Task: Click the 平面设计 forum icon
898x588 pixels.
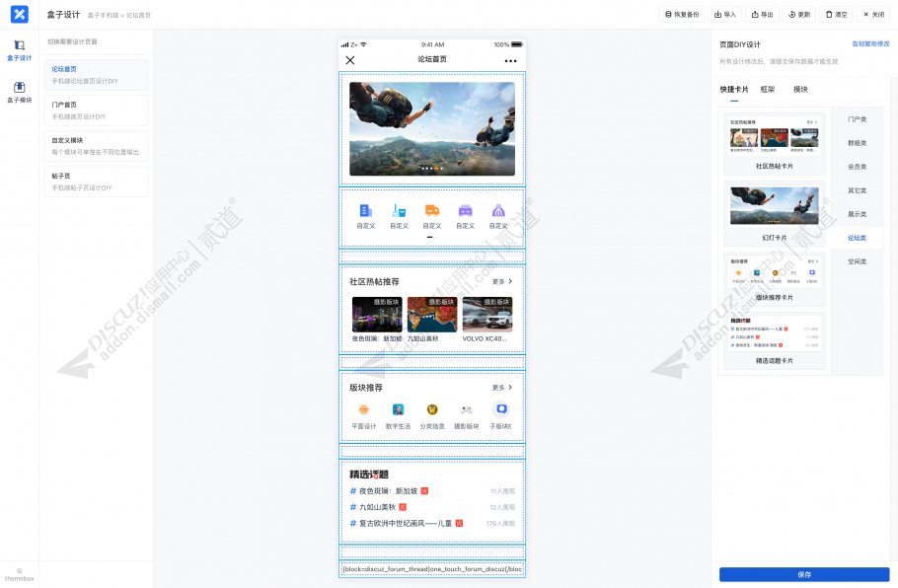Action: click(x=364, y=409)
